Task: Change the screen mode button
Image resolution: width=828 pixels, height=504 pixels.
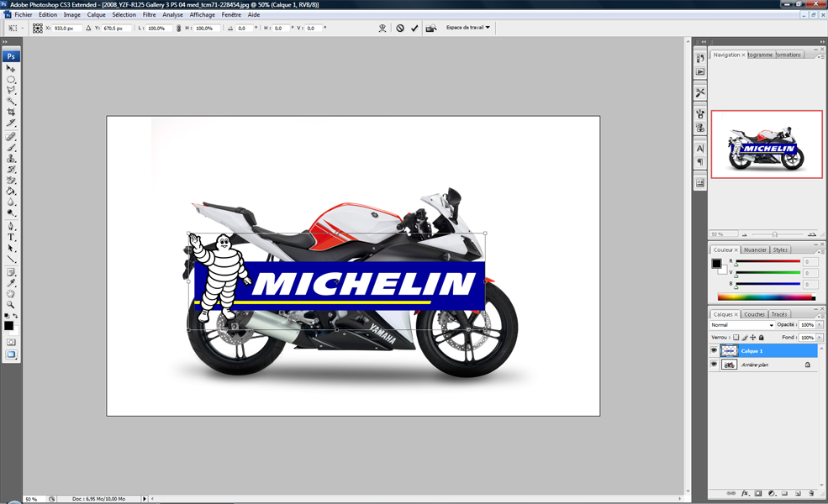Action: [x=11, y=354]
